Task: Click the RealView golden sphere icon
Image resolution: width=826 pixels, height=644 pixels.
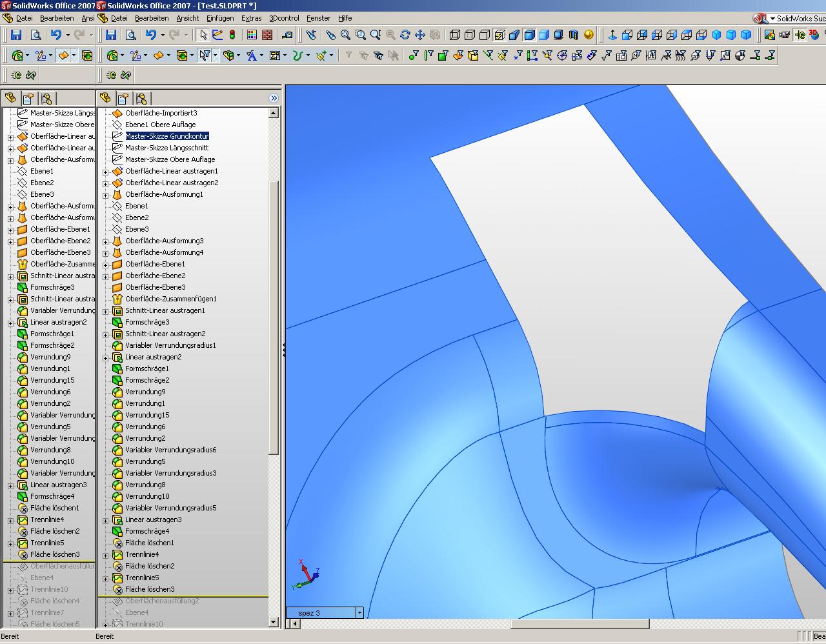Action: [x=589, y=35]
